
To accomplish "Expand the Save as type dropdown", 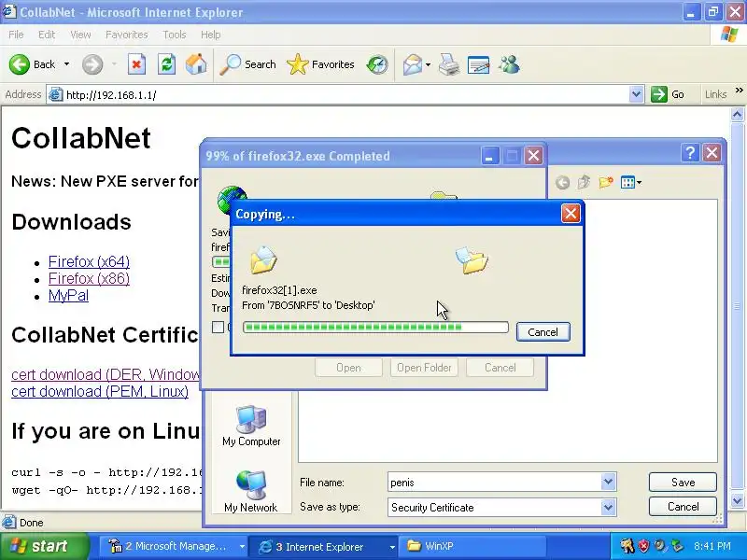I will tap(608, 507).
